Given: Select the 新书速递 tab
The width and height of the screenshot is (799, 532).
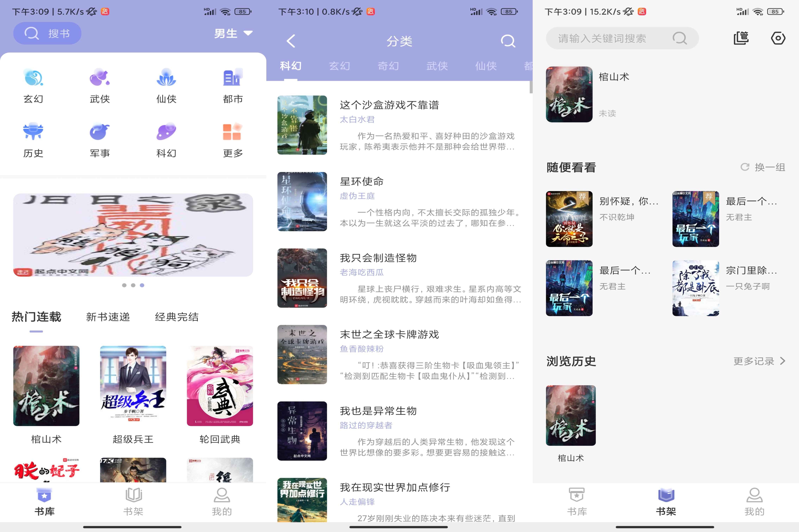Looking at the screenshot, I should 108,317.
